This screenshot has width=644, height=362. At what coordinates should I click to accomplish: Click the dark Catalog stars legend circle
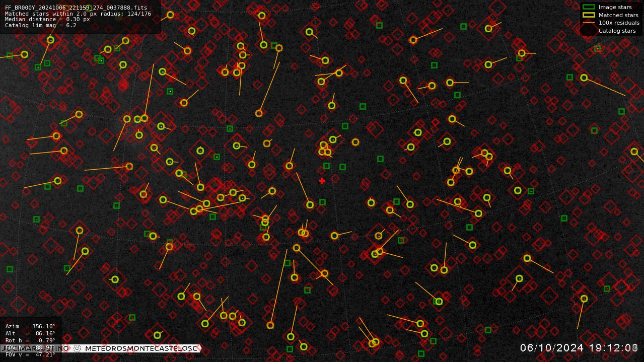coord(588,31)
